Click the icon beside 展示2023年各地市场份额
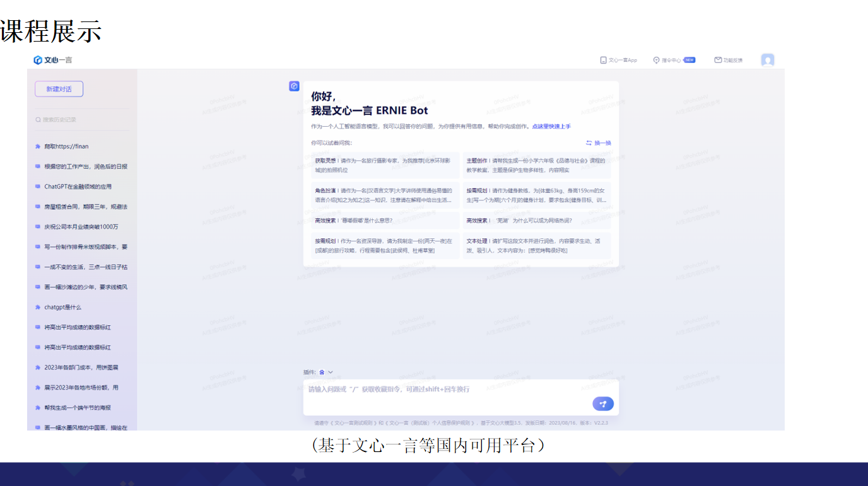The image size is (868, 486). [x=38, y=388]
